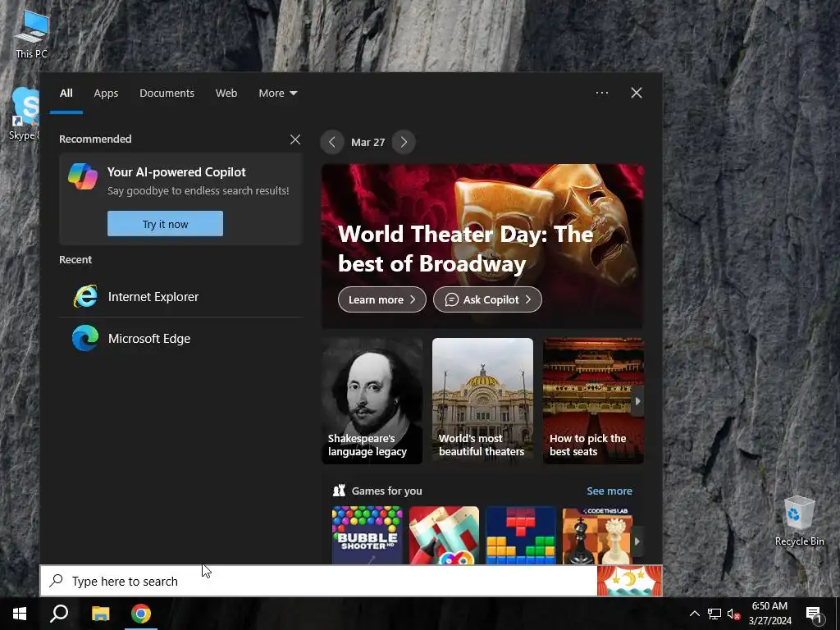Click World Theater Day headline text
The height and width of the screenshot is (630, 840).
tap(465, 249)
